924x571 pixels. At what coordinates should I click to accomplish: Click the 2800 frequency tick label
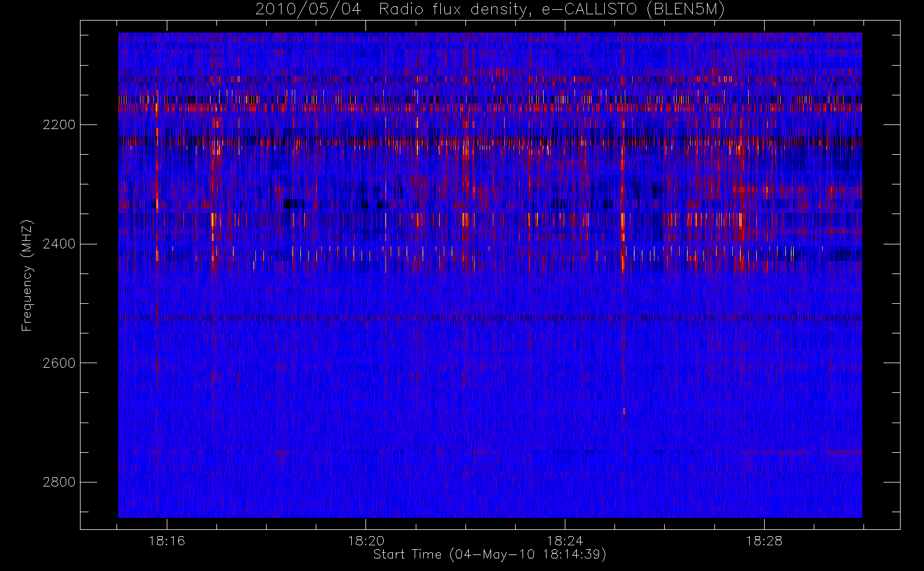tap(59, 482)
